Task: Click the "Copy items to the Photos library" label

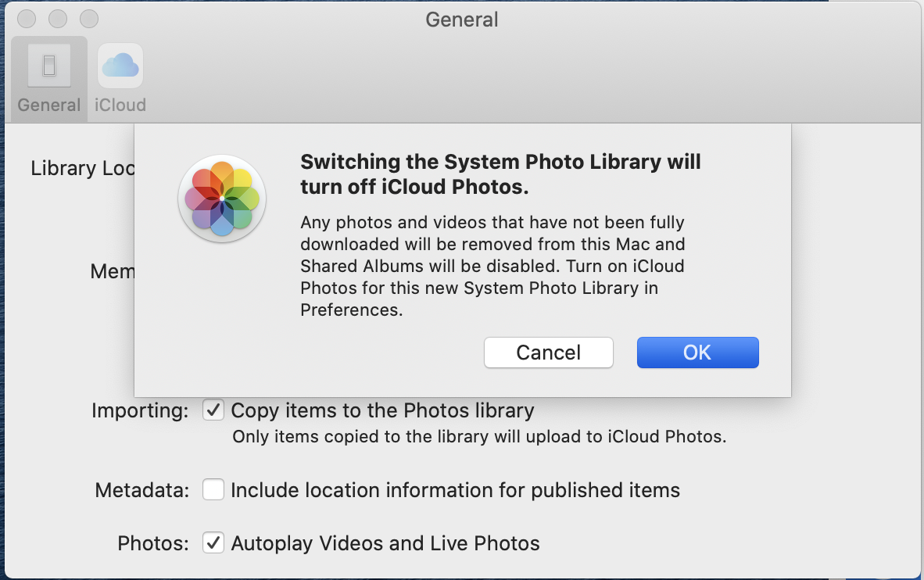Action: 382,410
